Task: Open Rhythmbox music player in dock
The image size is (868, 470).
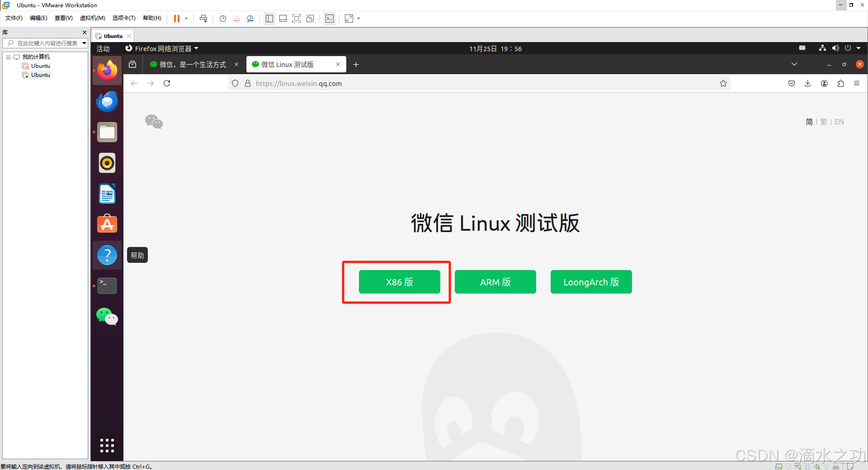Action: click(107, 163)
